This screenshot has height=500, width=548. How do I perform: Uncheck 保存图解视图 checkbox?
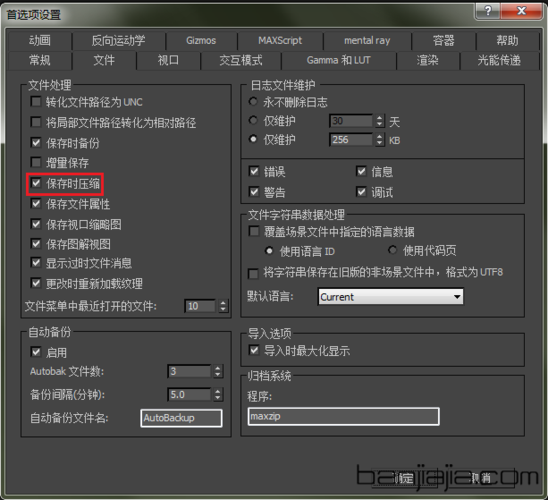[36, 244]
